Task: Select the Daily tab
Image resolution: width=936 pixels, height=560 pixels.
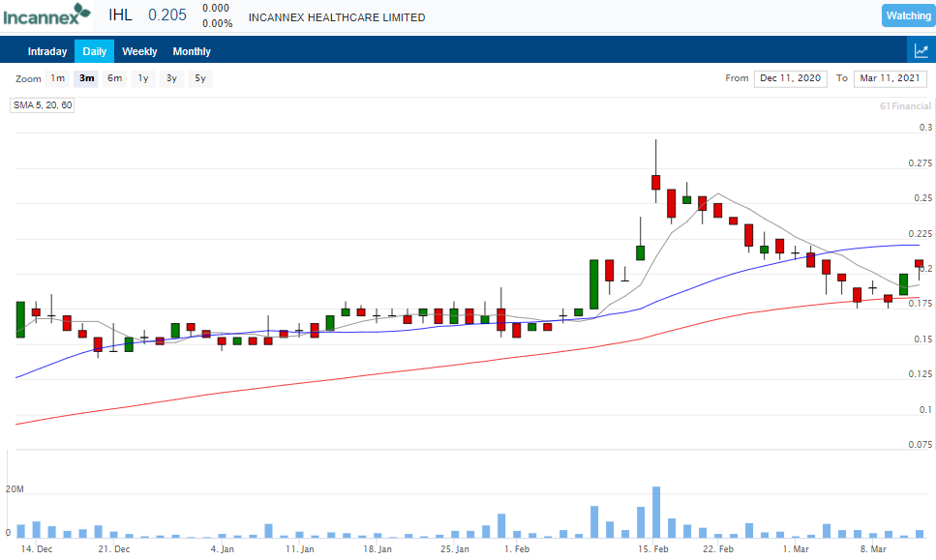Action: (x=94, y=51)
